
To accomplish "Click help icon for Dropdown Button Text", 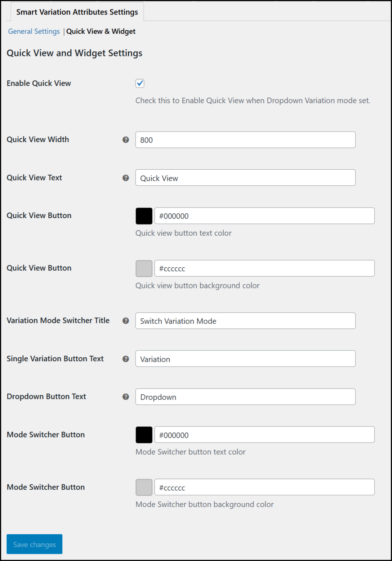I will pos(126,397).
